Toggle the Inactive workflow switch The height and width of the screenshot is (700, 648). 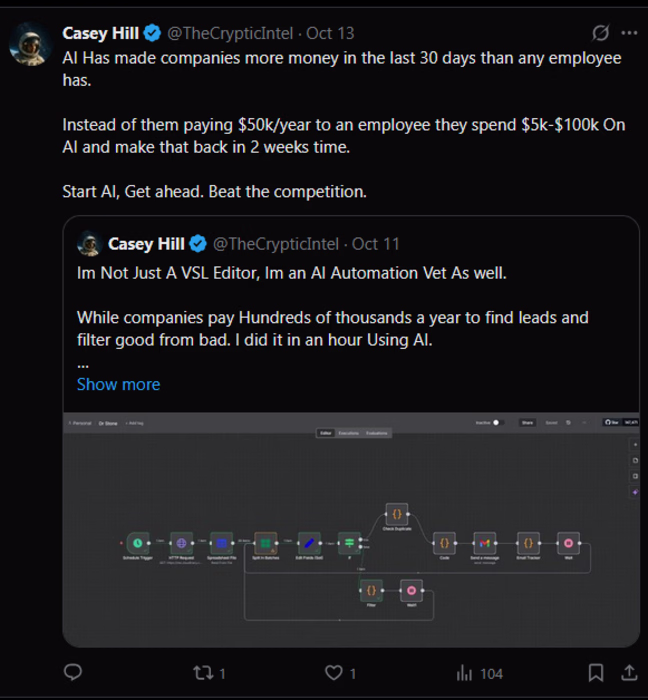[x=495, y=423]
